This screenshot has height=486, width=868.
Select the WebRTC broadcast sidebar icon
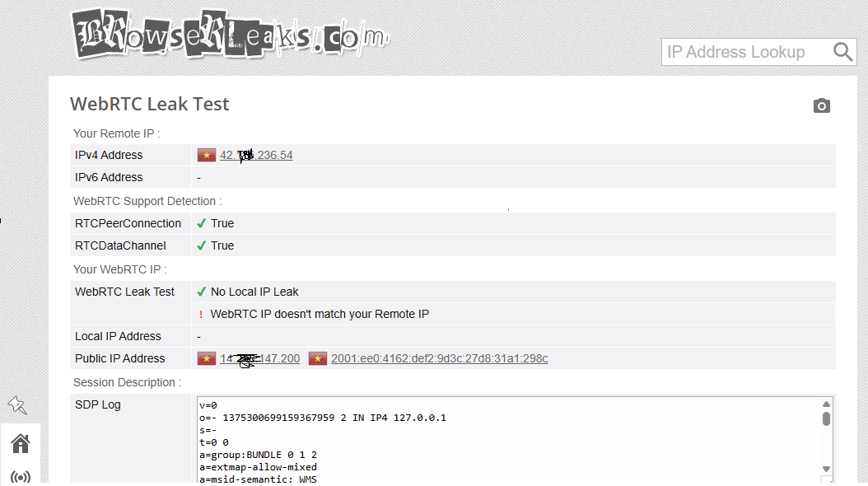(x=21, y=477)
